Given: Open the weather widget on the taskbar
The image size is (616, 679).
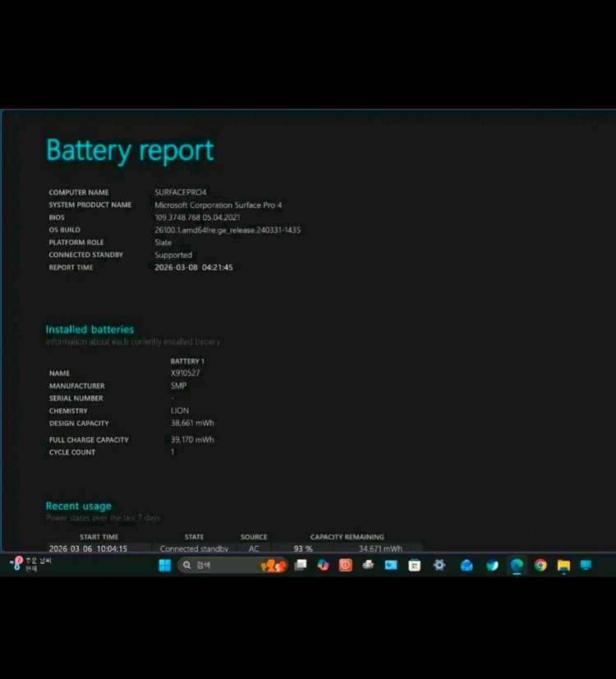Looking at the screenshot, I should coord(30,564).
